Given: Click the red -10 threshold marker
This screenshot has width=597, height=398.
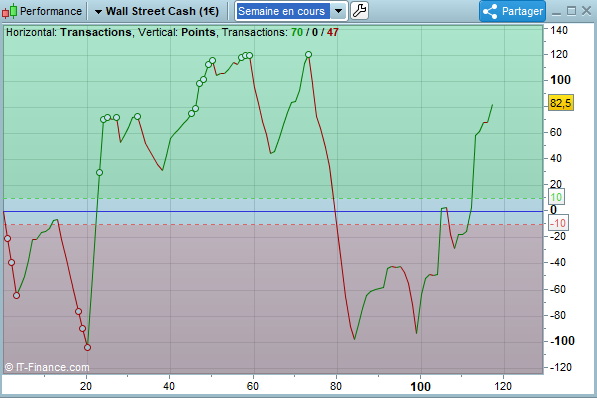Looking at the screenshot, I should pos(559,223).
